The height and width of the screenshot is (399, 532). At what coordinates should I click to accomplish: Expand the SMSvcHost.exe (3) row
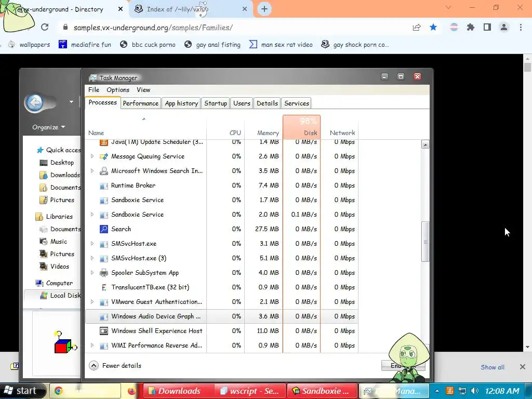pyautogui.click(x=92, y=258)
